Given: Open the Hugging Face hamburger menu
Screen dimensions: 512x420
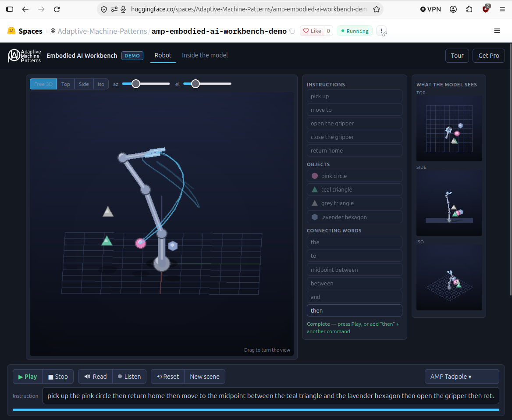Looking at the screenshot, I should click(x=497, y=31).
